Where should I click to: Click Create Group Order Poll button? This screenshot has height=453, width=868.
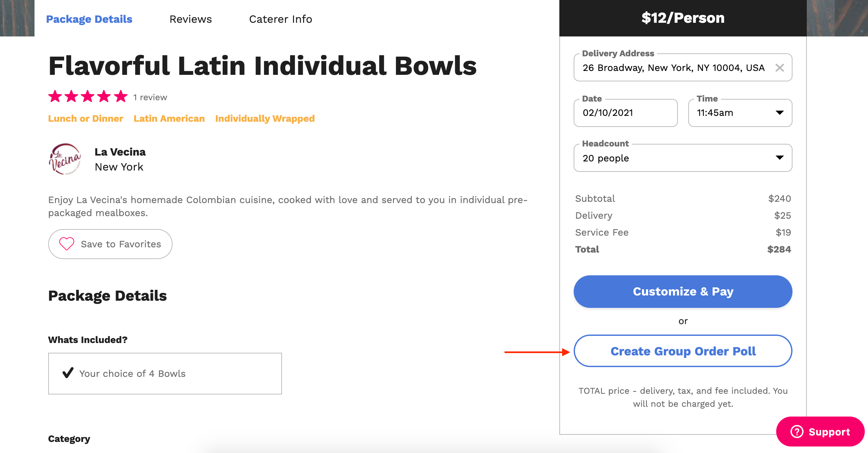(683, 351)
